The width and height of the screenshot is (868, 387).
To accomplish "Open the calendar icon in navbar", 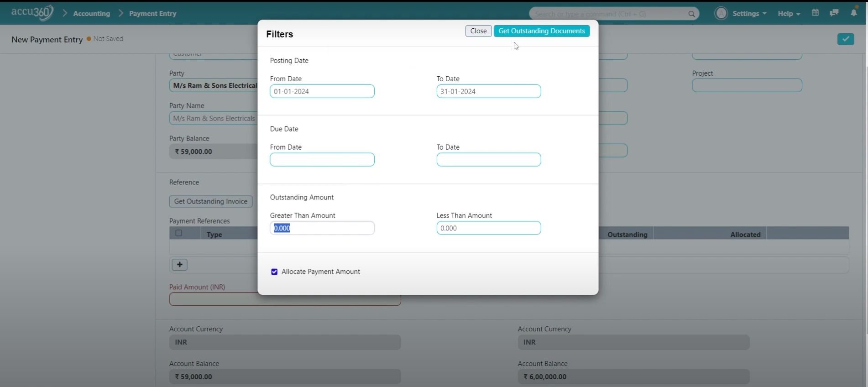I will coord(815,13).
